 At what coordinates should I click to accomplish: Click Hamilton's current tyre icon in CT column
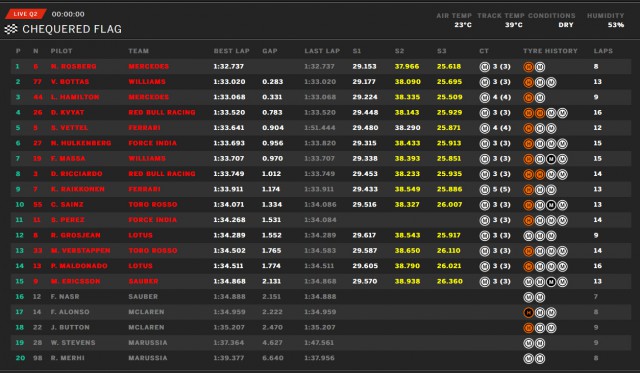pos(484,98)
